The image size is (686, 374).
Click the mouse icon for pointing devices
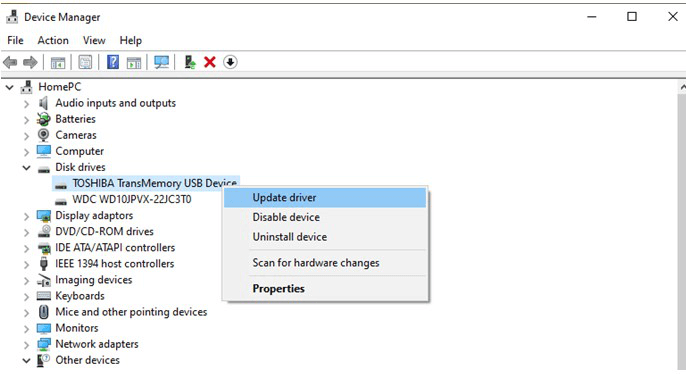pyautogui.click(x=43, y=312)
